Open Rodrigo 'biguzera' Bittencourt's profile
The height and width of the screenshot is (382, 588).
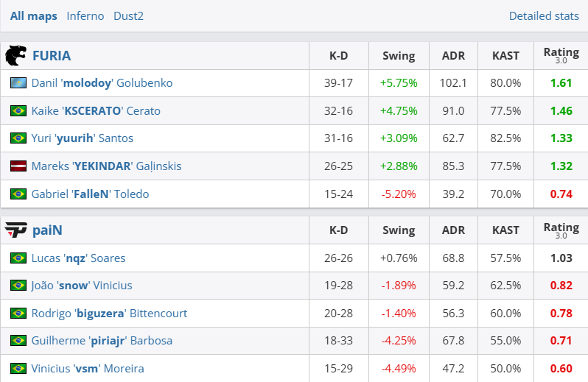109,314
